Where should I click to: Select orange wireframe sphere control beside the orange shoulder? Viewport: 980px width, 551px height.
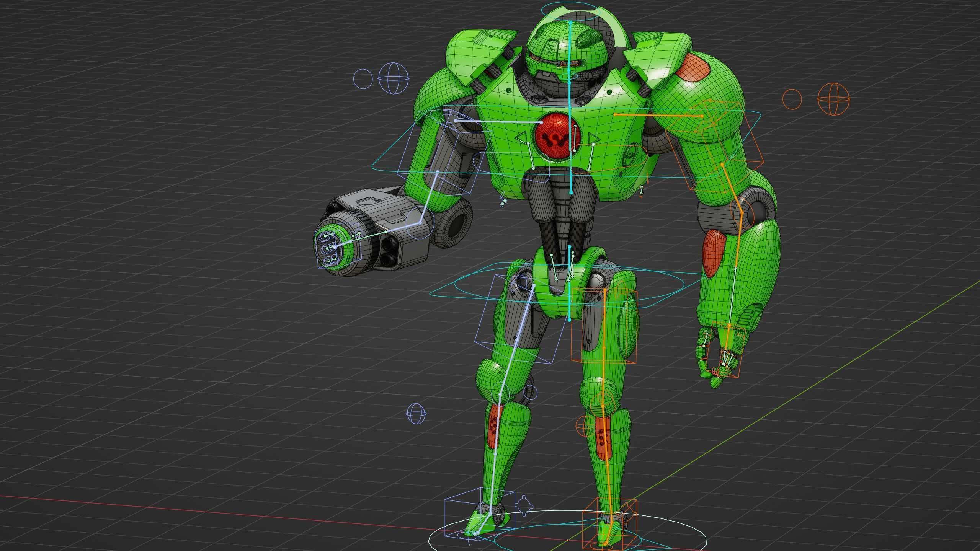click(833, 99)
